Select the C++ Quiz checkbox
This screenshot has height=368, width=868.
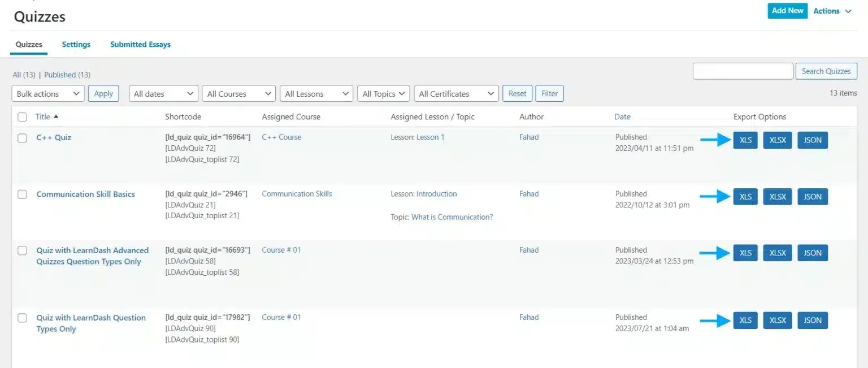tap(23, 138)
